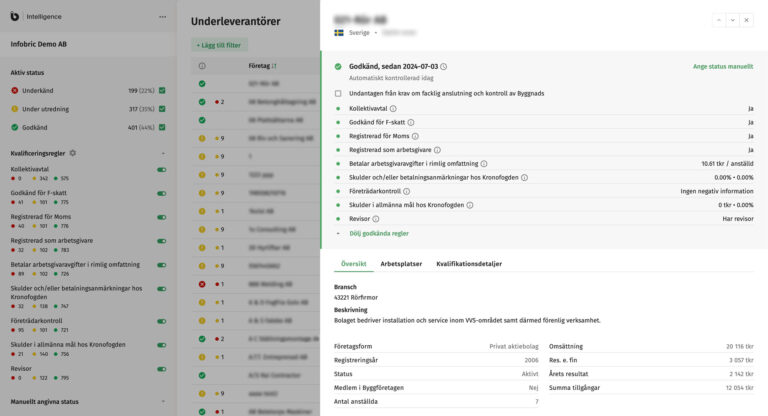
Task: Click info icon next to Revisor rule
Action: pyautogui.click(x=376, y=218)
